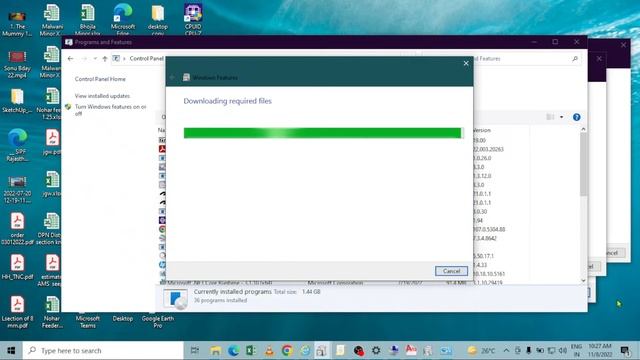Screen dimensions: 640x360
Task: Click Turn Windows features on or off
Action: (110, 110)
